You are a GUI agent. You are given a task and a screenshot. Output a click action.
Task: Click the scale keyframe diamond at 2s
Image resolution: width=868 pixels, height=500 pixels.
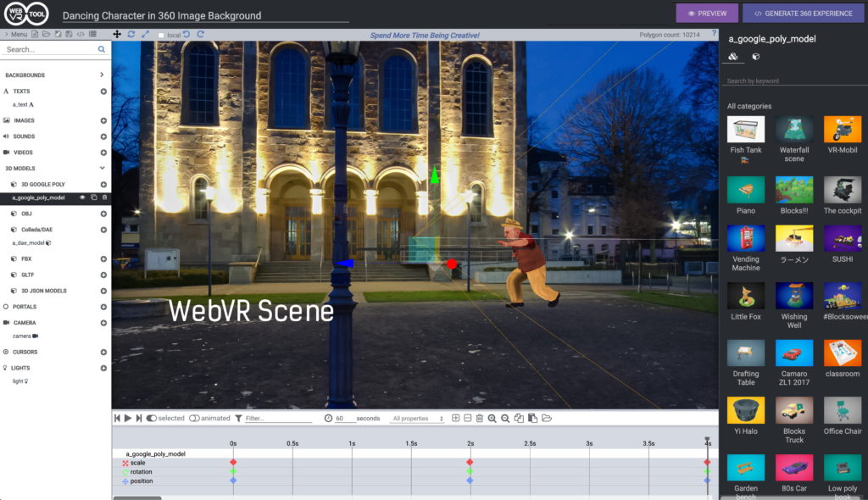469,462
